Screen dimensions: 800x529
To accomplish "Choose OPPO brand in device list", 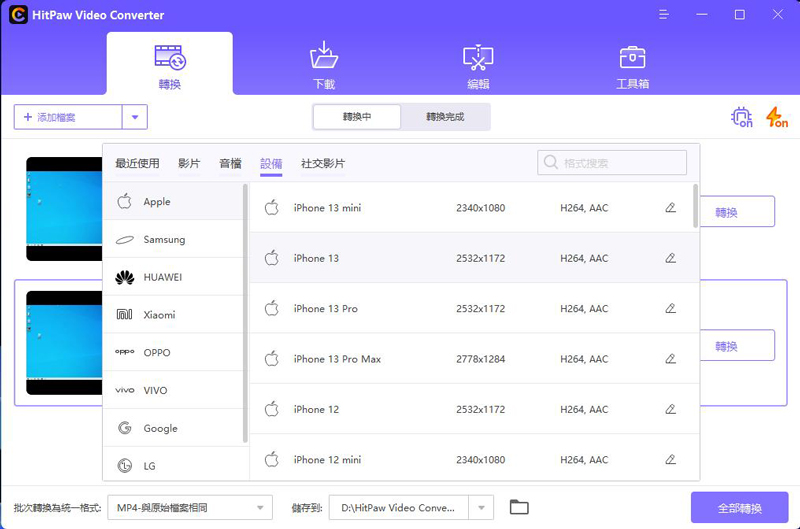I will click(173, 352).
